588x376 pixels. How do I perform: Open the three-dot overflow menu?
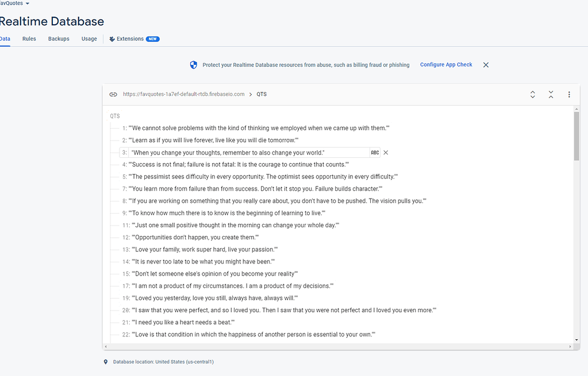[569, 94]
